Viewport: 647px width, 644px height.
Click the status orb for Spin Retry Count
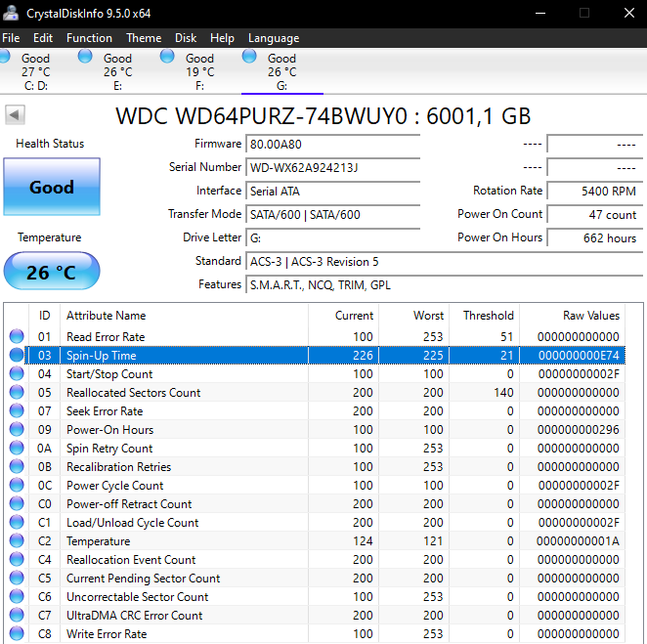(17, 448)
